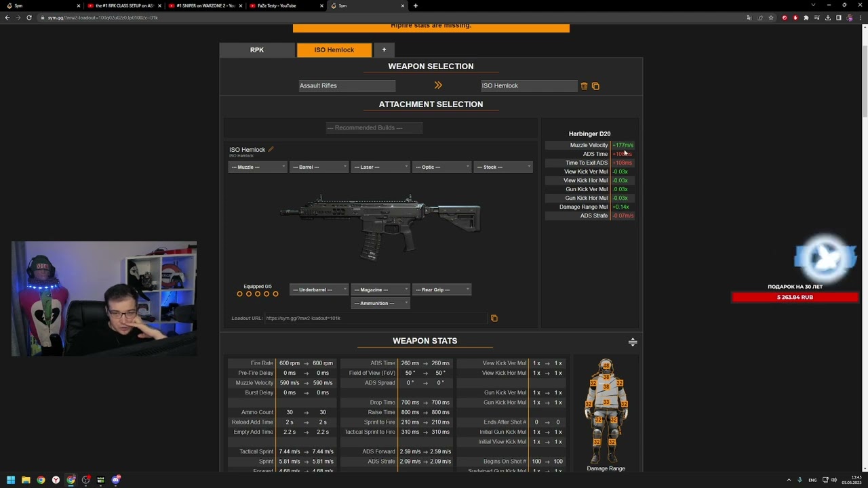Click the share page icon in address bar
Viewport: 868px width, 488px height.
click(x=760, y=18)
